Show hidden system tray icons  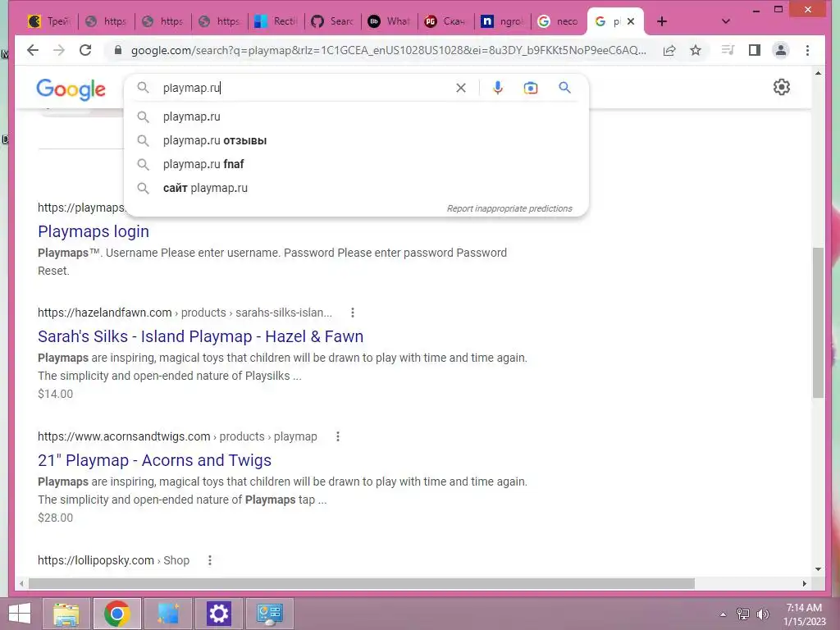point(723,614)
